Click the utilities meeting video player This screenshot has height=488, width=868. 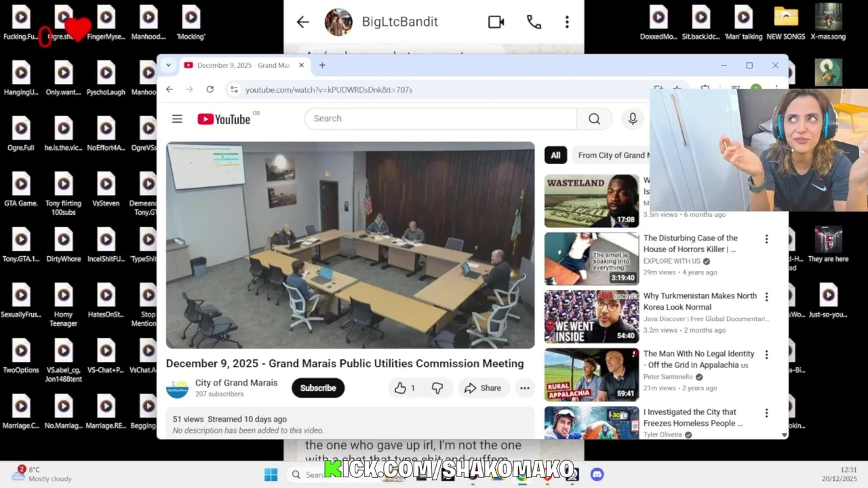[350, 245]
